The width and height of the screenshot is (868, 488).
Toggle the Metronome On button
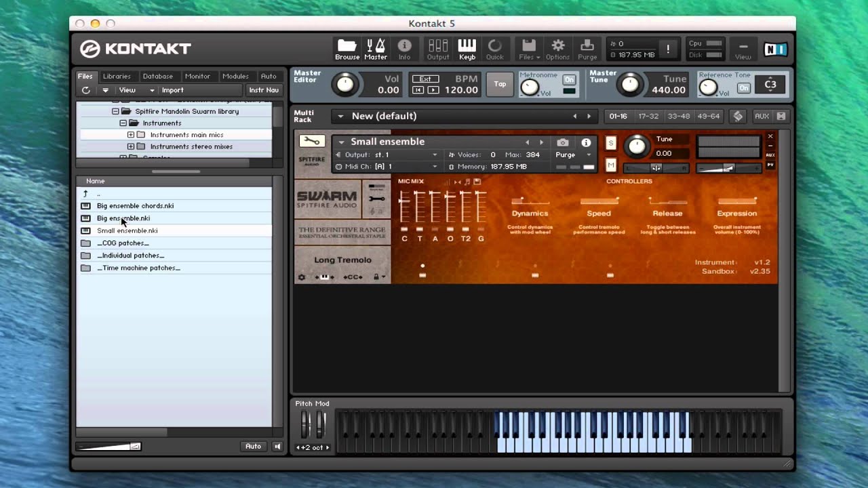pyautogui.click(x=569, y=80)
